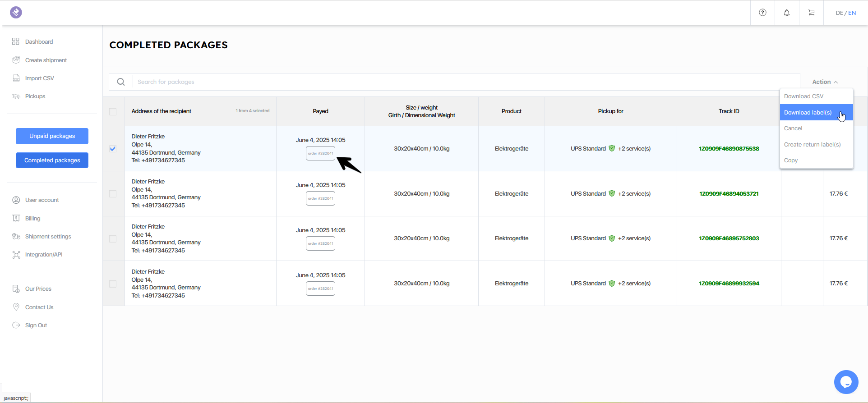Viewport: 868px width, 403px height.
Task: Click the Search for packages field
Action: [466, 82]
